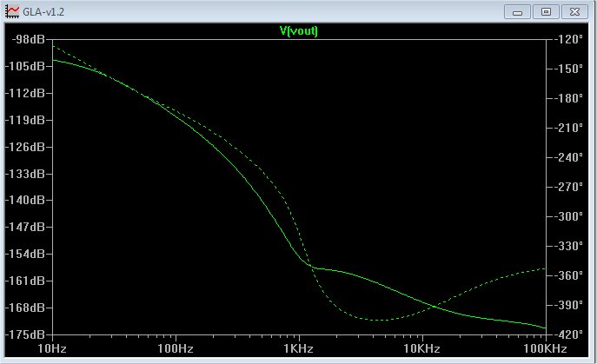This screenshot has width=597, height=364.
Task: Click the GLA-v1.2 waveform window icon
Action: tap(12, 12)
